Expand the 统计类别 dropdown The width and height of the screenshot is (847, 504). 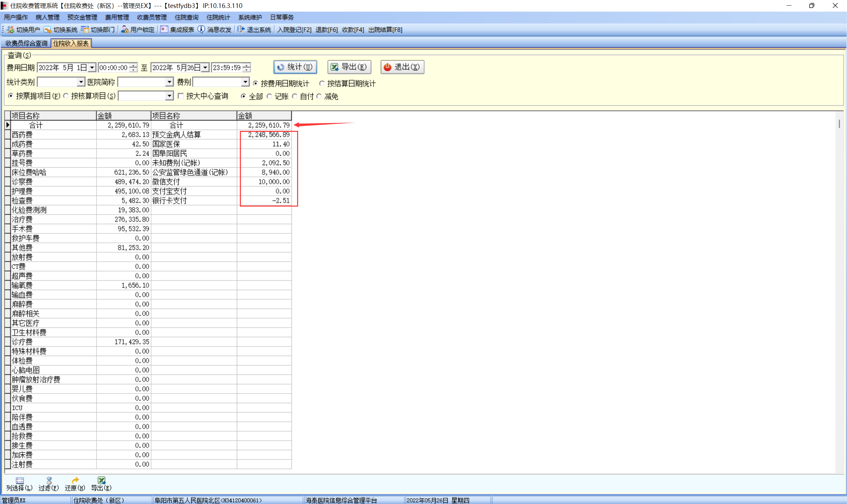tap(80, 82)
